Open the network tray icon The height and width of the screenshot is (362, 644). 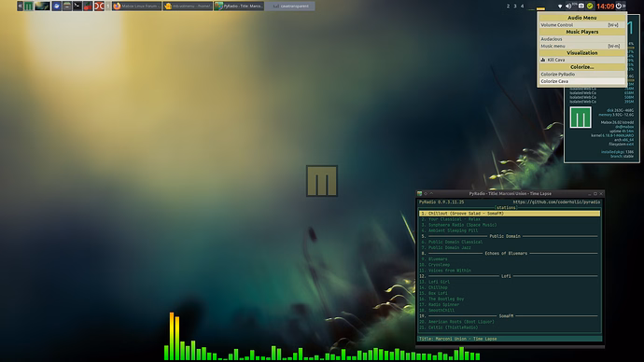pyautogui.click(x=560, y=7)
